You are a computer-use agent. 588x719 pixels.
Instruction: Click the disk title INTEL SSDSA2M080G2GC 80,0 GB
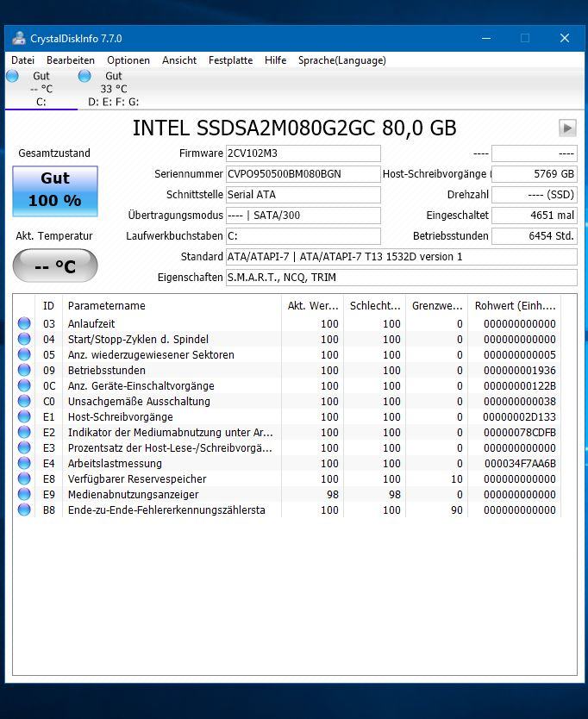click(295, 128)
